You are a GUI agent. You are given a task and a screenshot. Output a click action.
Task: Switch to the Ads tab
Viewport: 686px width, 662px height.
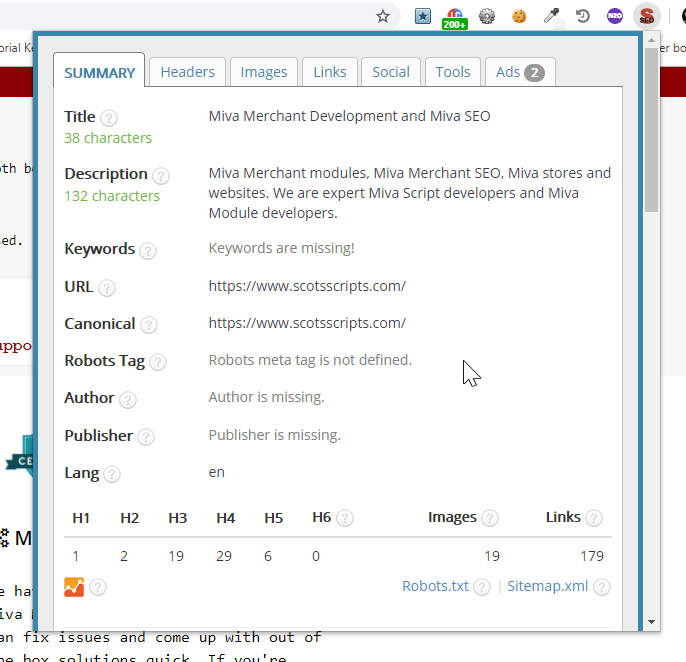[519, 72]
